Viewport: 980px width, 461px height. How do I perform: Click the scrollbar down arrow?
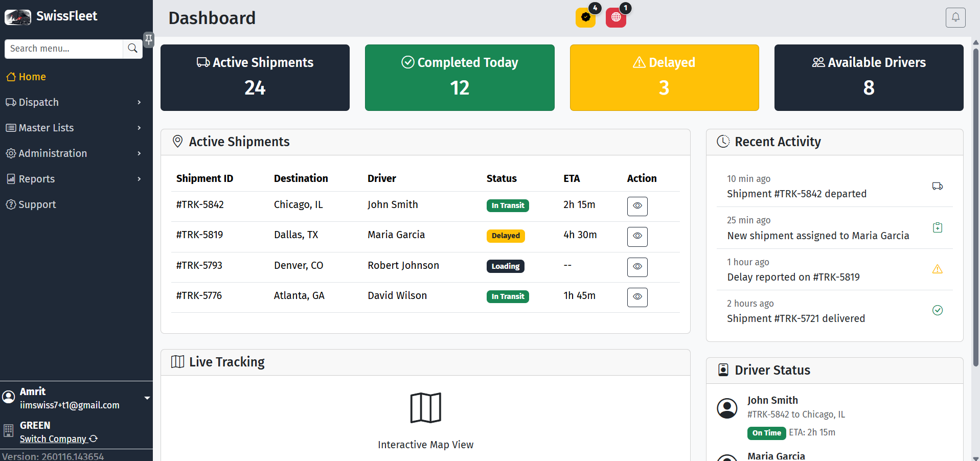[x=976, y=457]
